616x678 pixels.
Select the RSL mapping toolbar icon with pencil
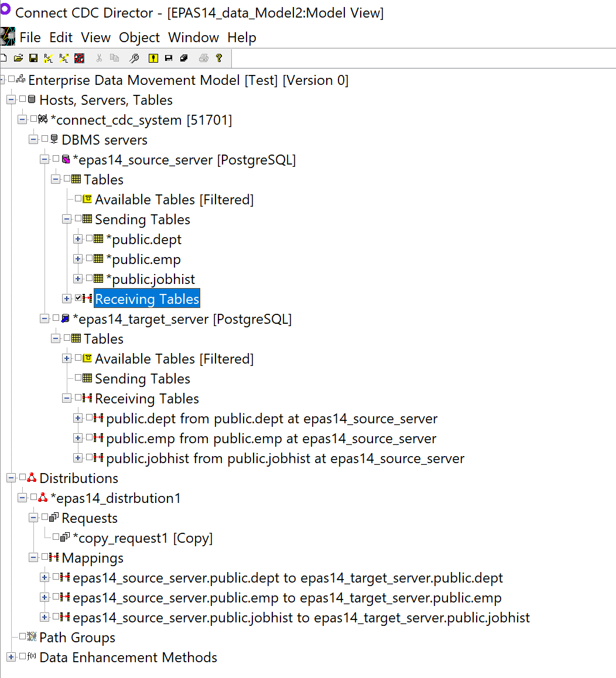click(47, 58)
